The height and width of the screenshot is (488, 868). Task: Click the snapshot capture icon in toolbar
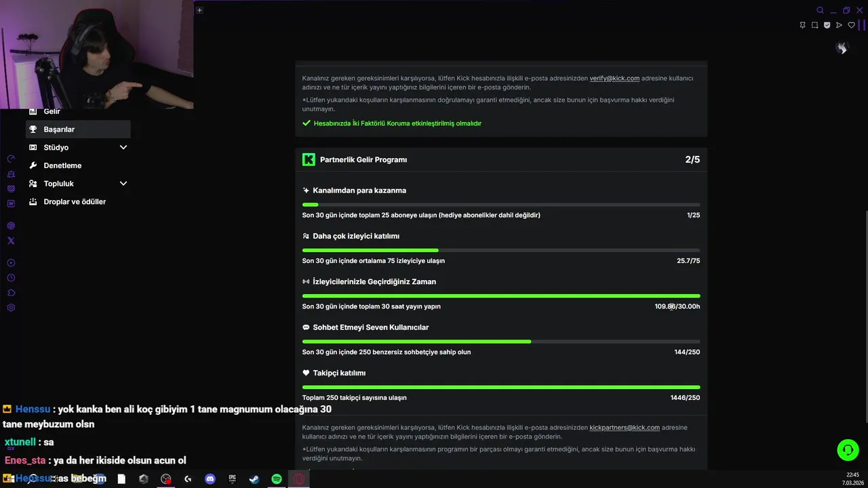[x=814, y=25]
